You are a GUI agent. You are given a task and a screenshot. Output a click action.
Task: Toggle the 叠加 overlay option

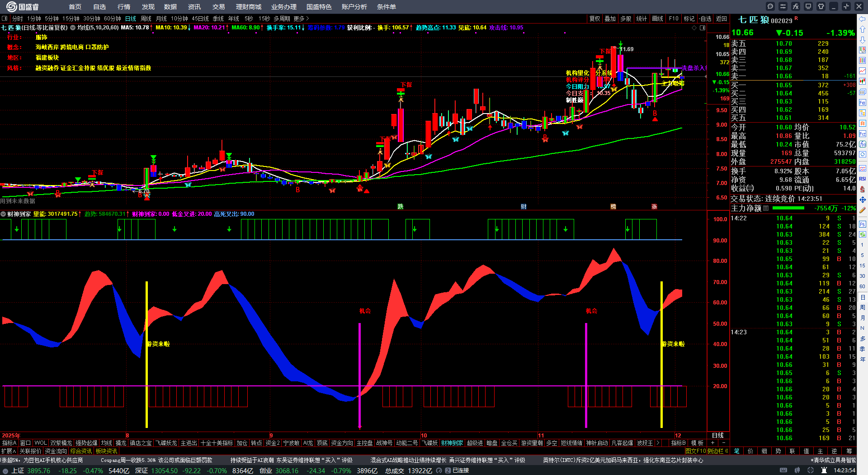click(610, 19)
